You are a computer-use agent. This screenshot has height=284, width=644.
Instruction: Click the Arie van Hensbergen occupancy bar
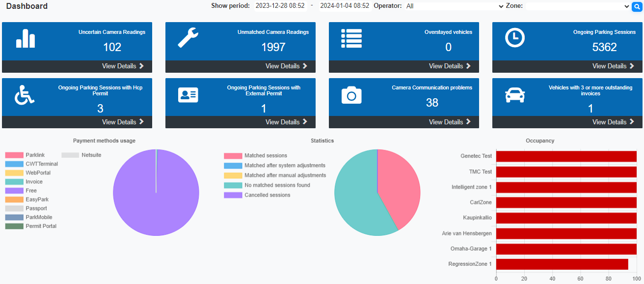coord(566,233)
